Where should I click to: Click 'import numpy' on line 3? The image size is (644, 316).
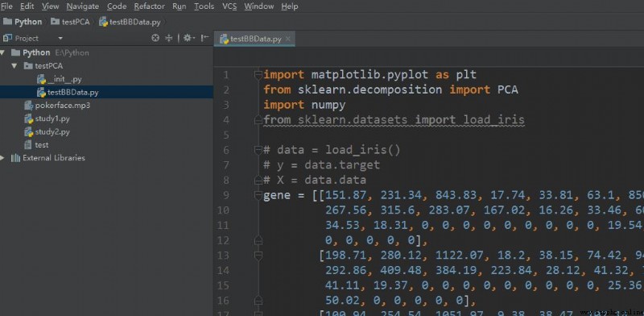point(304,105)
